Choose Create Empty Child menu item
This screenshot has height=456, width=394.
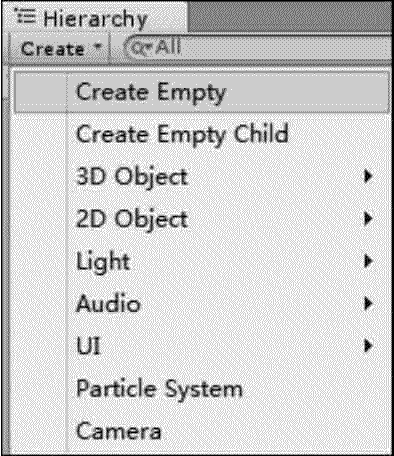202,135
